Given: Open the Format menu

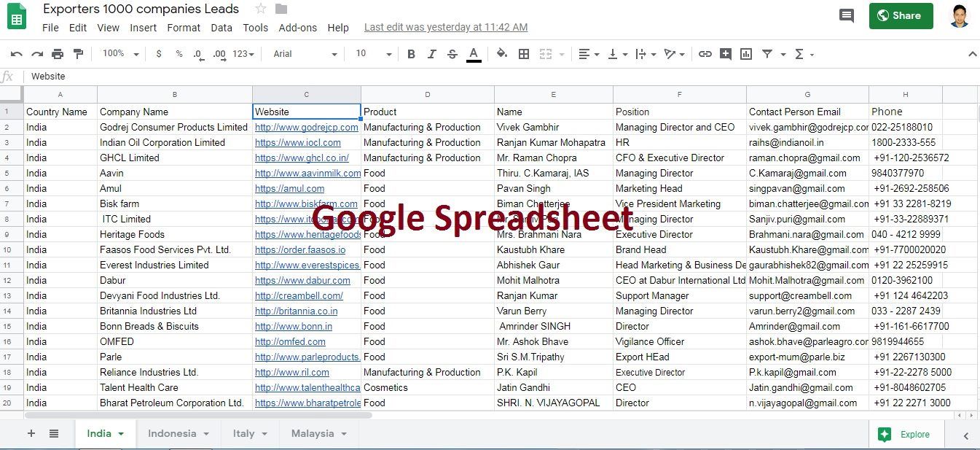Looking at the screenshot, I should pos(184,28).
